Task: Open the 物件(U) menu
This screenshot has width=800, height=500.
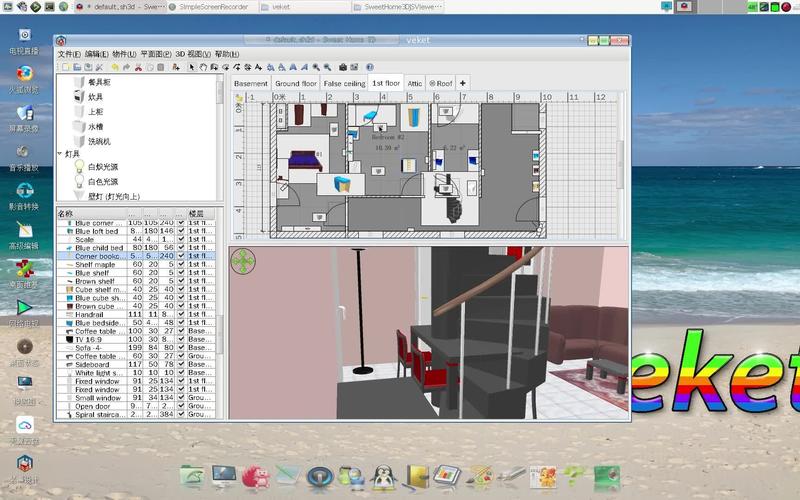Action: tap(124, 54)
